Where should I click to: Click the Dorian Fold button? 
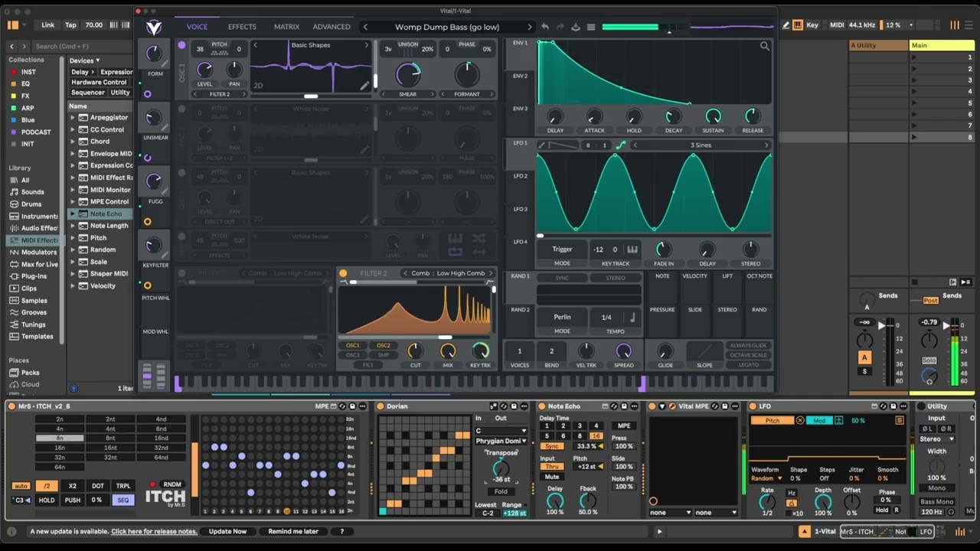click(501, 491)
